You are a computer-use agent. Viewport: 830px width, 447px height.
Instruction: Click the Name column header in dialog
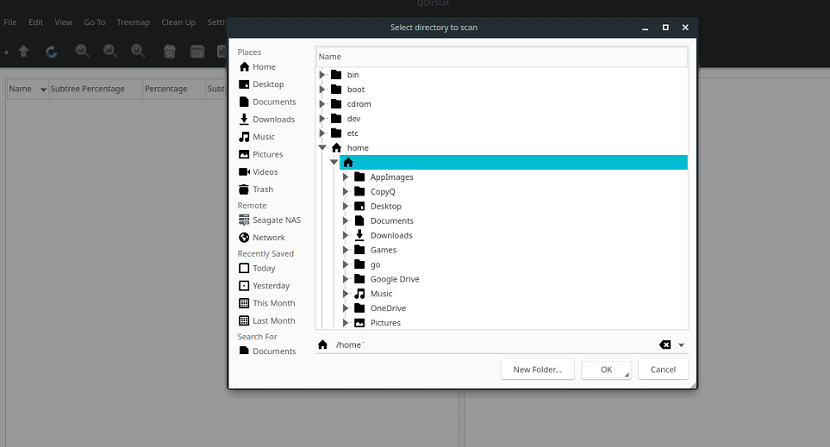[x=502, y=57]
